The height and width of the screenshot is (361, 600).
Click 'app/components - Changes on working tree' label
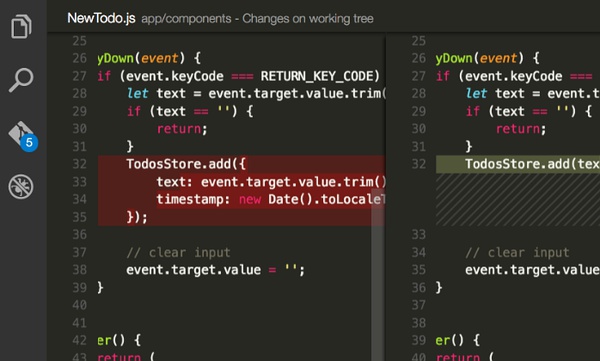(257, 18)
